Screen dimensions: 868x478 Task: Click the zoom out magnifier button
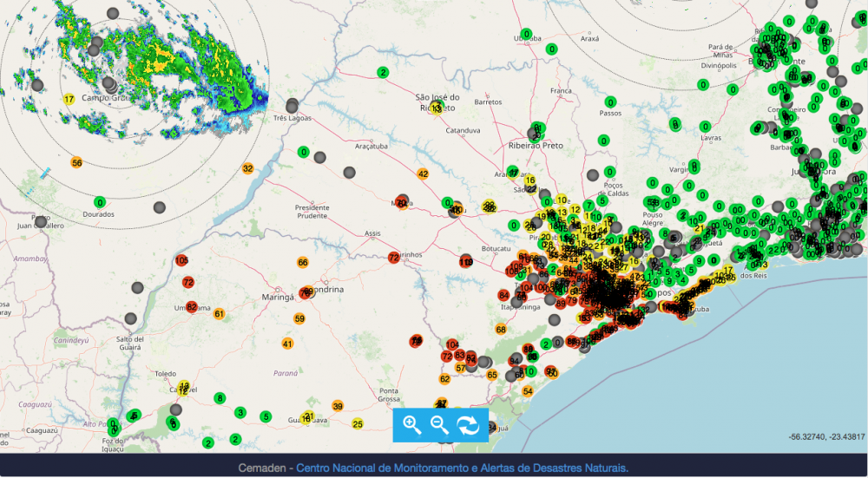pyautogui.click(x=440, y=424)
